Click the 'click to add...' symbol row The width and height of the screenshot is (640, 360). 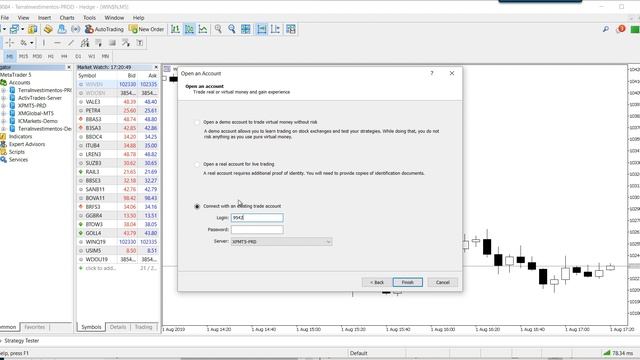(118, 268)
